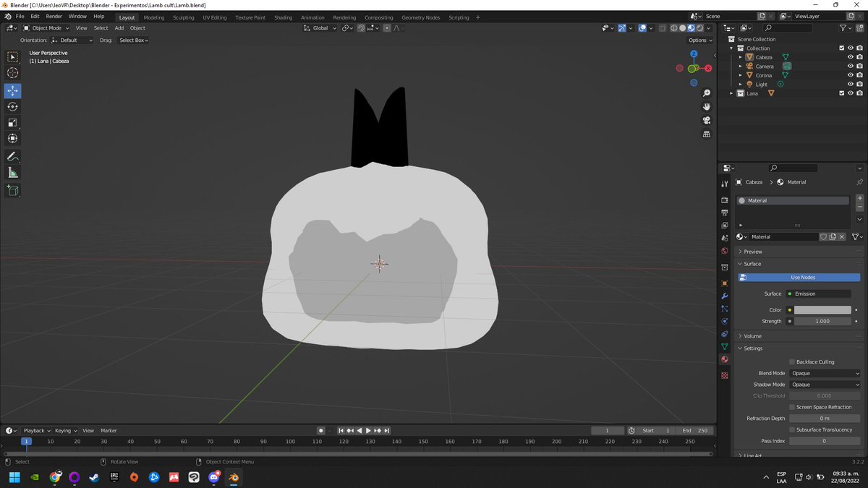The height and width of the screenshot is (488, 868).
Task: Open the Material properties tab icon
Action: (725, 359)
